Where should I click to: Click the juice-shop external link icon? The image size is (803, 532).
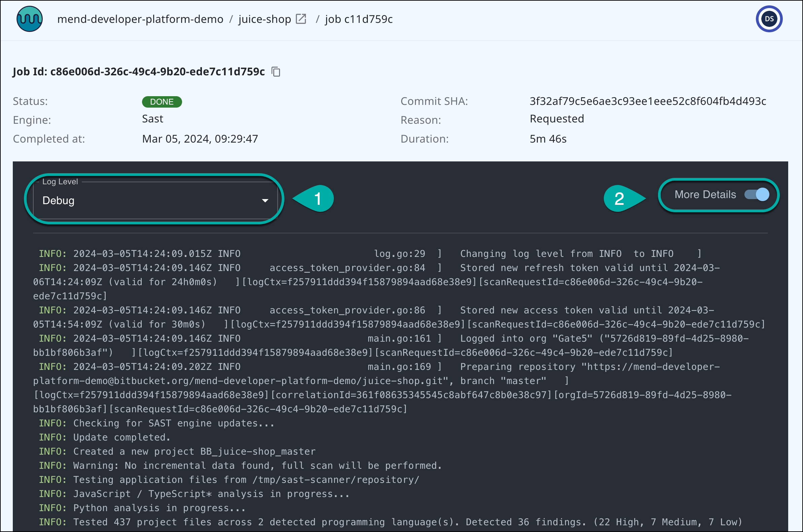tap(301, 19)
